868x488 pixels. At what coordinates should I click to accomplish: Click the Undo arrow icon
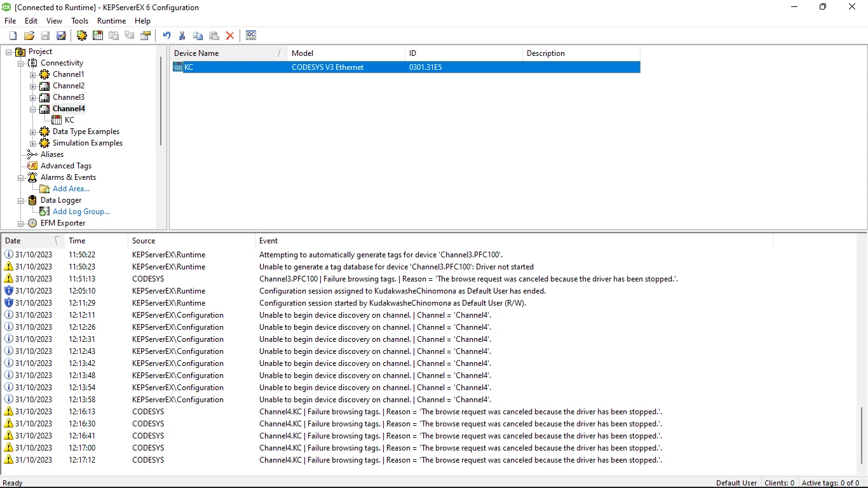point(166,36)
